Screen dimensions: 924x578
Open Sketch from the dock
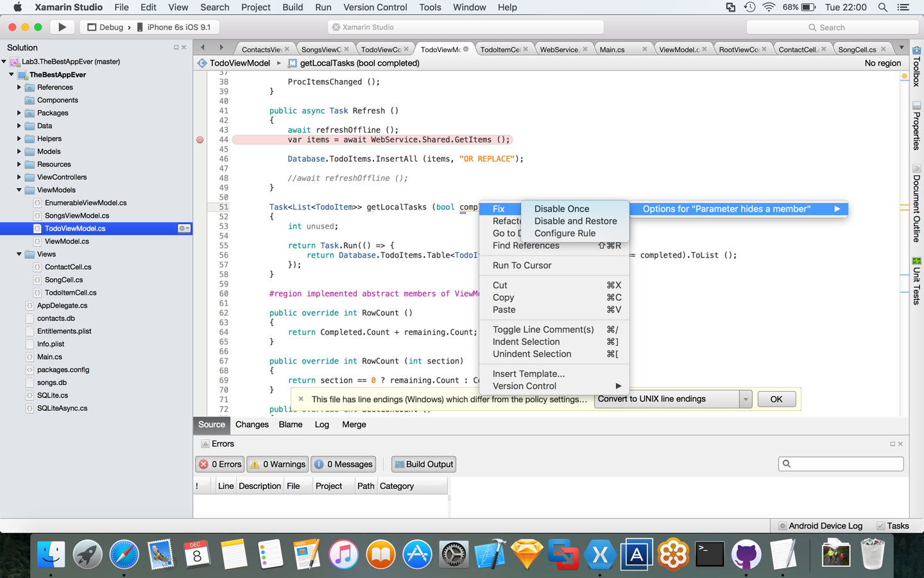click(x=527, y=554)
